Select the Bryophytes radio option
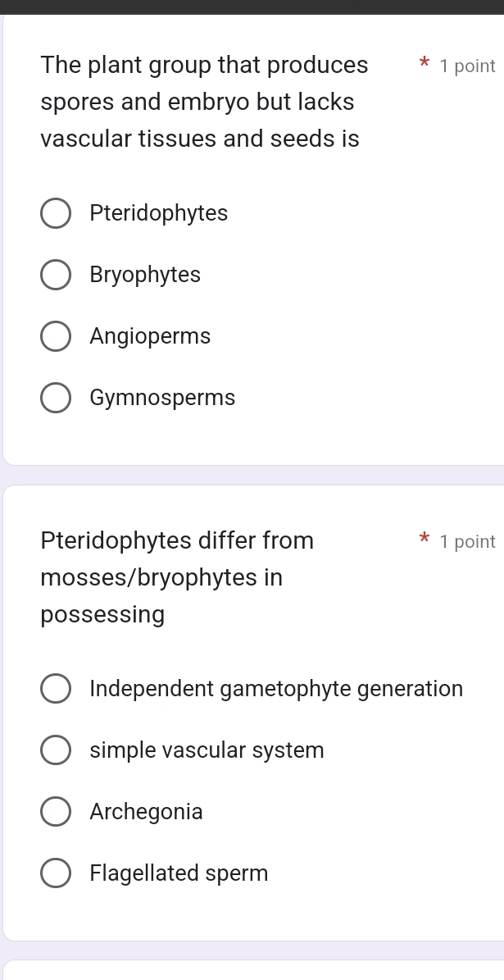504x980 pixels. (x=55, y=275)
